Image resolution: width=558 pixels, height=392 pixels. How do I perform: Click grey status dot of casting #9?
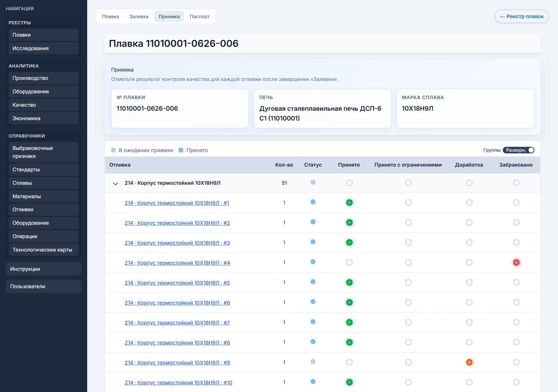click(x=313, y=362)
